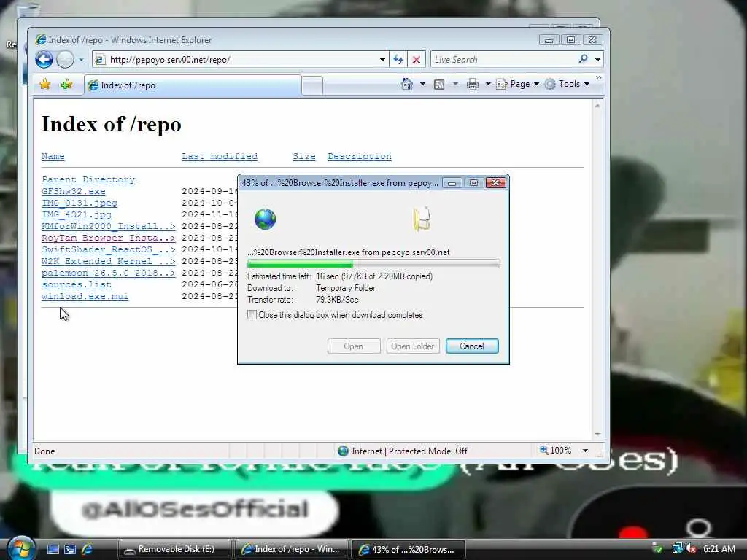Cancel the file download
Viewport: 747px width, 560px height.
click(472, 346)
